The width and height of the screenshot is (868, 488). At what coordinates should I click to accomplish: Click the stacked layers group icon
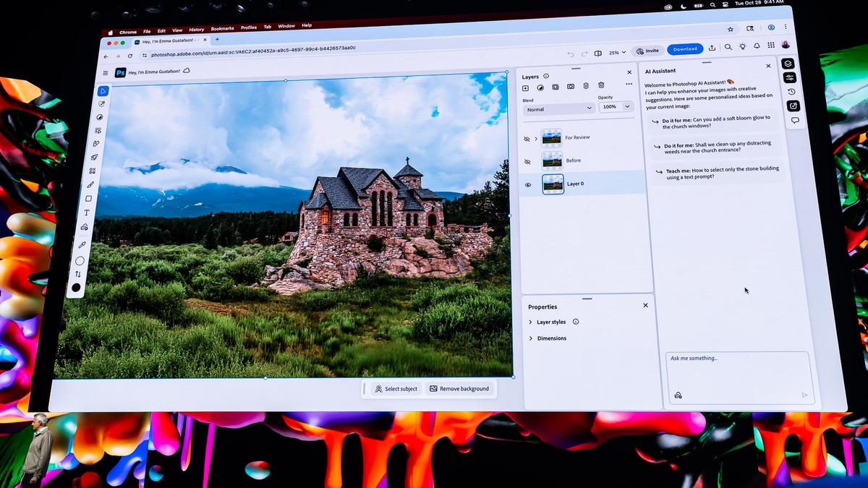click(586, 86)
